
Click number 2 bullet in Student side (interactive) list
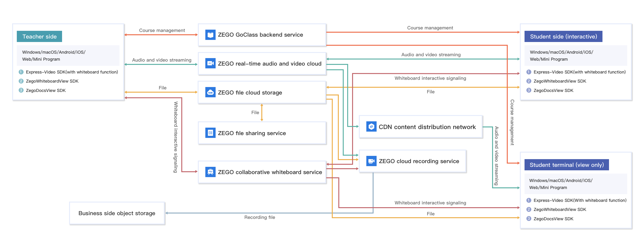[x=528, y=81]
